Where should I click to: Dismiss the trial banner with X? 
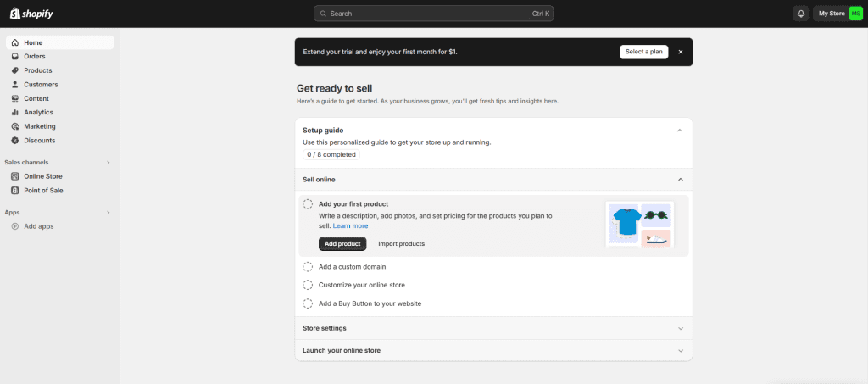(x=681, y=52)
